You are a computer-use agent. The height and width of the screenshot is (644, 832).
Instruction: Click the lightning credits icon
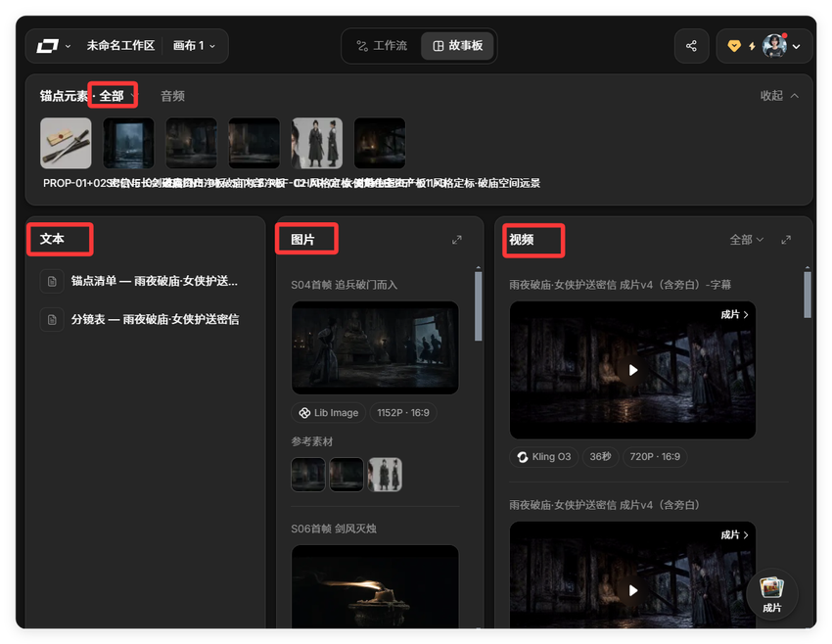pos(752,46)
